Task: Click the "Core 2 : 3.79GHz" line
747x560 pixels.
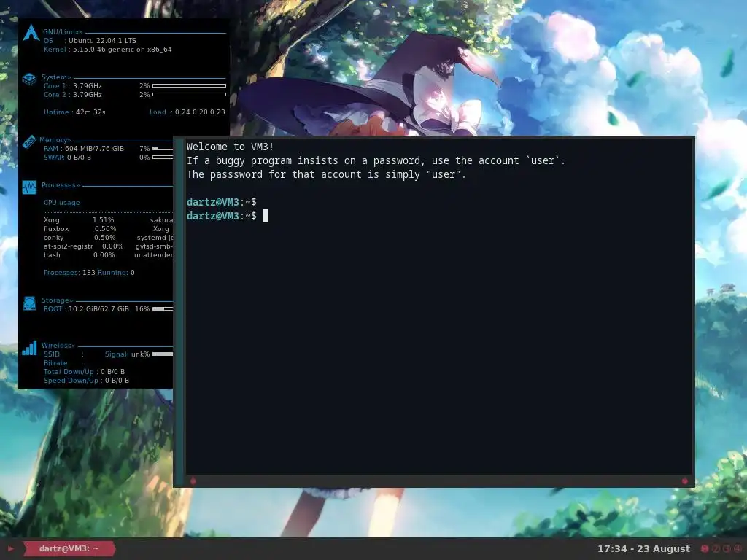Action: click(73, 95)
